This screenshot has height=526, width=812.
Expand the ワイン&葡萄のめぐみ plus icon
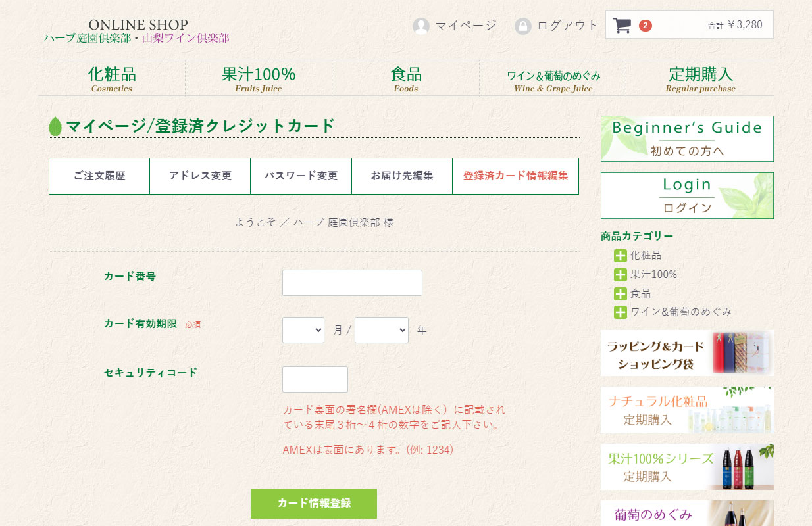[x=620, y=312]
